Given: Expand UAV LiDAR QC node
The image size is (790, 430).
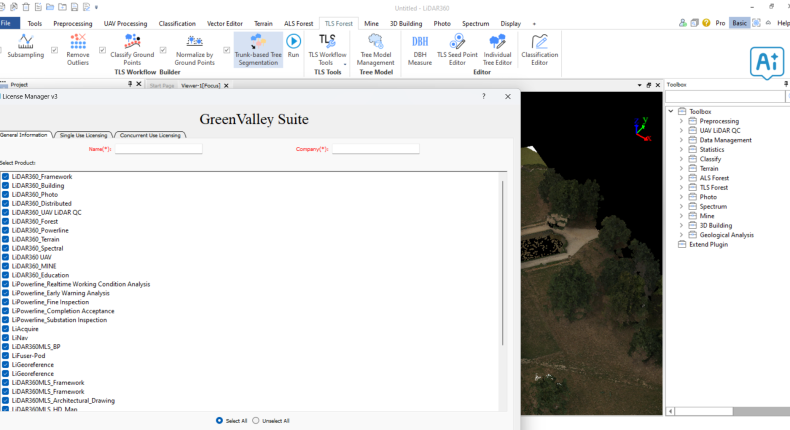Looking at the screenshot, I should click(x=681, y=131).
